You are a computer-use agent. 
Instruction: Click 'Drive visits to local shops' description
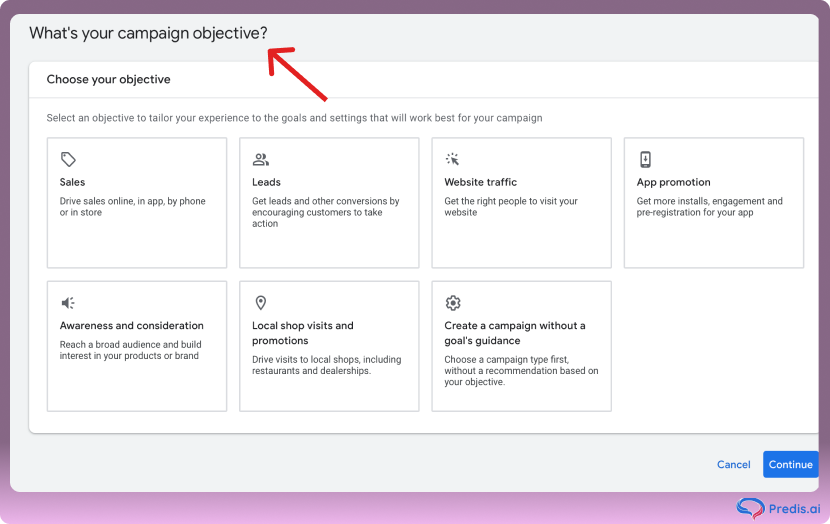click(327, 365)
